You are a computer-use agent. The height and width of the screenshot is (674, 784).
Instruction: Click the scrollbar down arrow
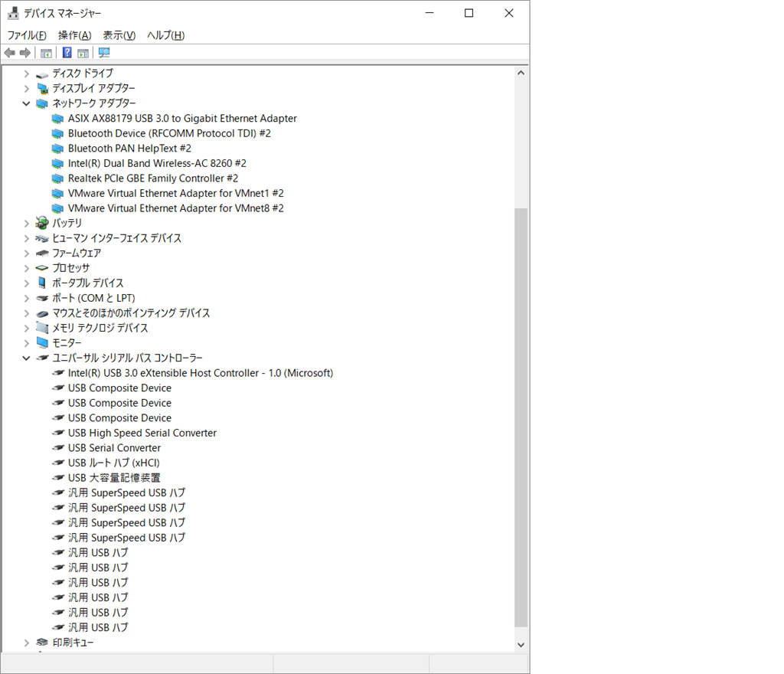point(521,645)
